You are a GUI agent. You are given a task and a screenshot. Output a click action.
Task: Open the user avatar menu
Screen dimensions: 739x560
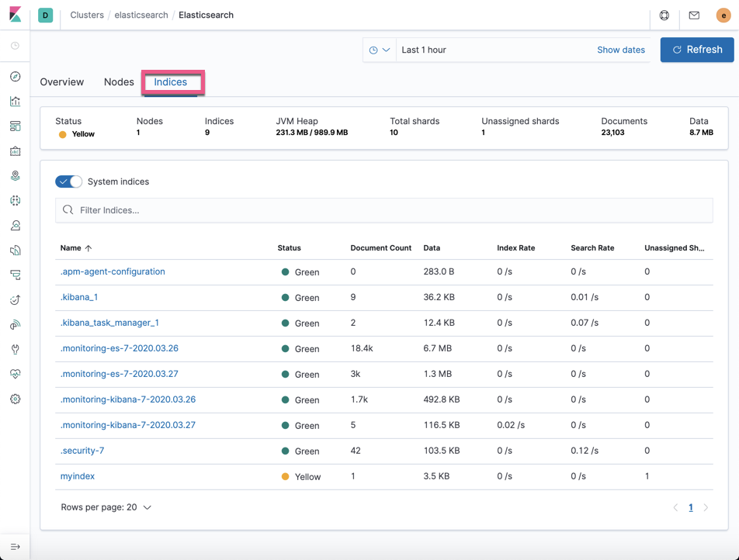click(x=723, y=15)
